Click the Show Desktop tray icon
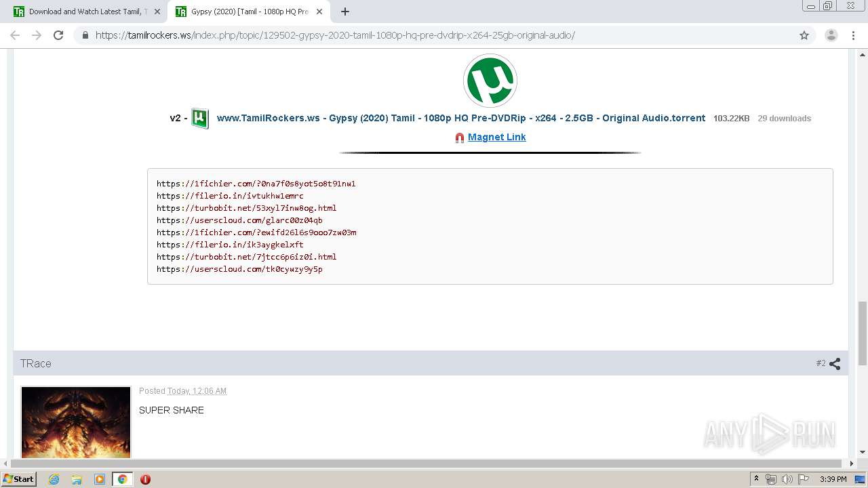The height and width of the screenshot is (488, 868). (x=860, y=479)
